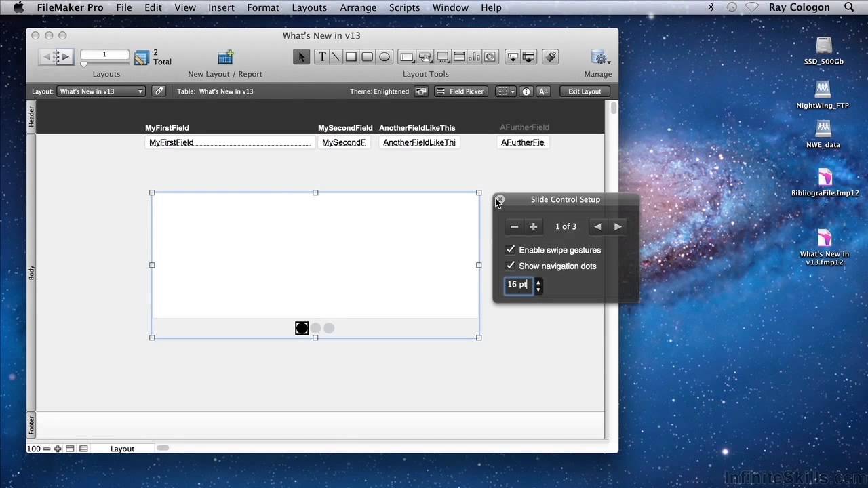Open Spotlight search in menu bar
Screen dimensions: 868x488
849,7
